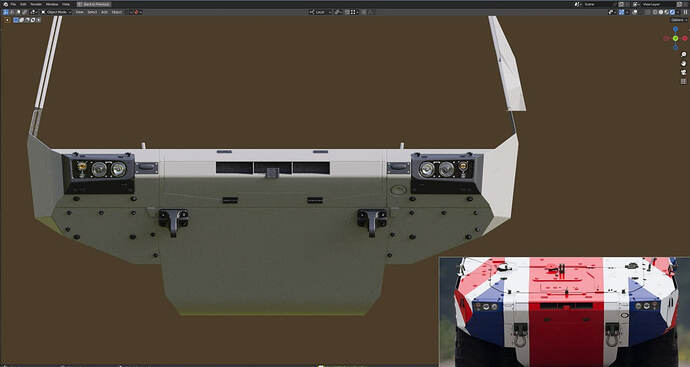Open the Object Mode dropdown

click(56, 12)
